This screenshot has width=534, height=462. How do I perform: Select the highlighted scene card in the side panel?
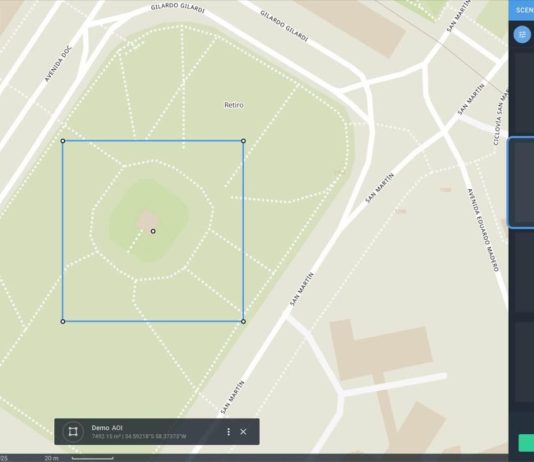click(x=521, y=182)
